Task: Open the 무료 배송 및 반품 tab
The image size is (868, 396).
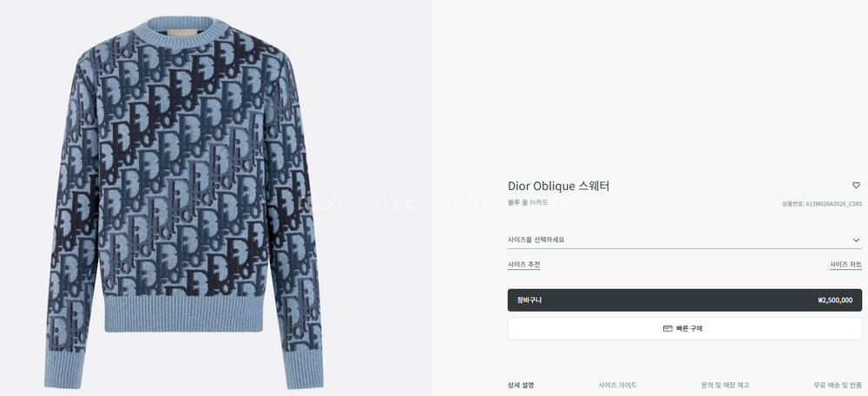Action: (838, 385)
